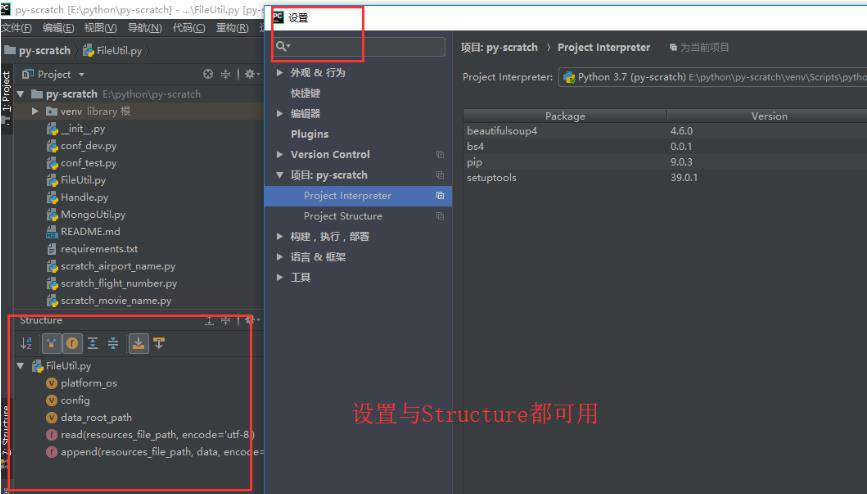Click the README.md markdown file icon

click(x=53, y=232)
